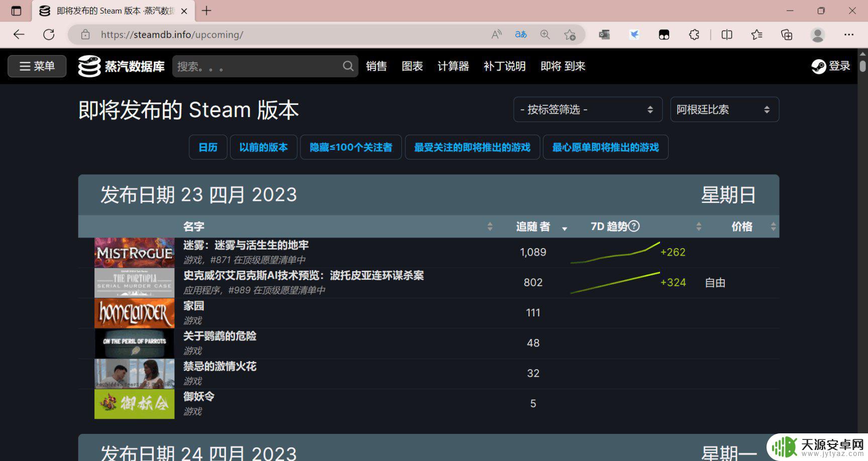Click the search magnifier in the search box
Viewport: 868px width, 461px height.
pos(348,66)
